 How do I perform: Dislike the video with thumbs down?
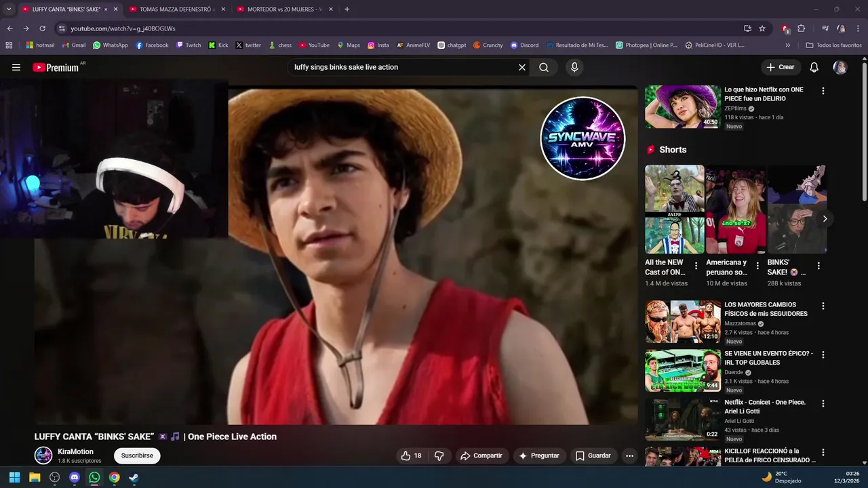pos(439,455)
